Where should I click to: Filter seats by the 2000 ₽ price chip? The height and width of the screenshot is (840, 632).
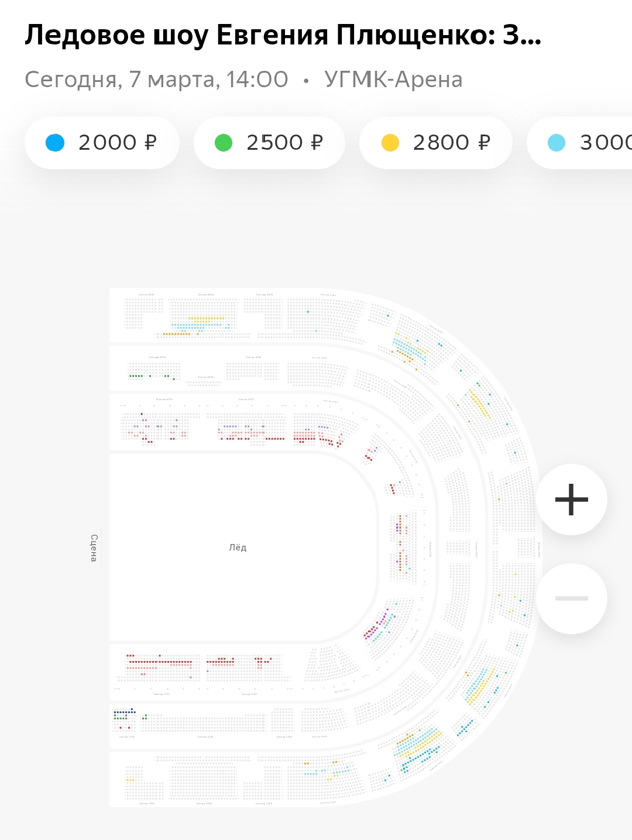coord(102,143)
